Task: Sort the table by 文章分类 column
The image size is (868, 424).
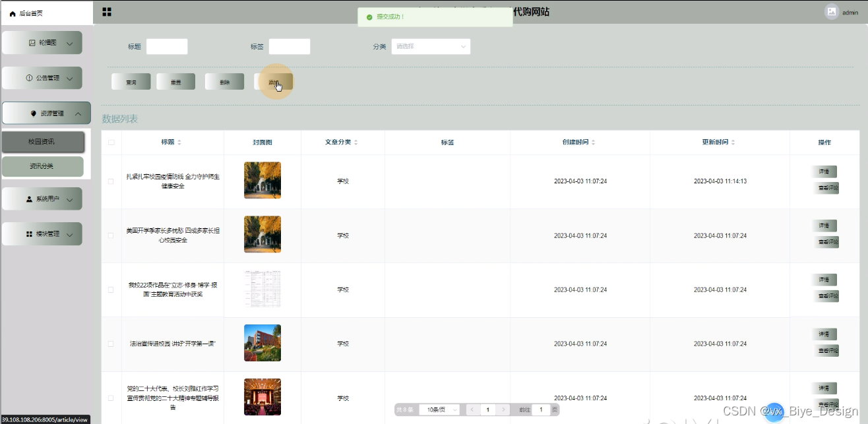Action: [x=357, y=142]
